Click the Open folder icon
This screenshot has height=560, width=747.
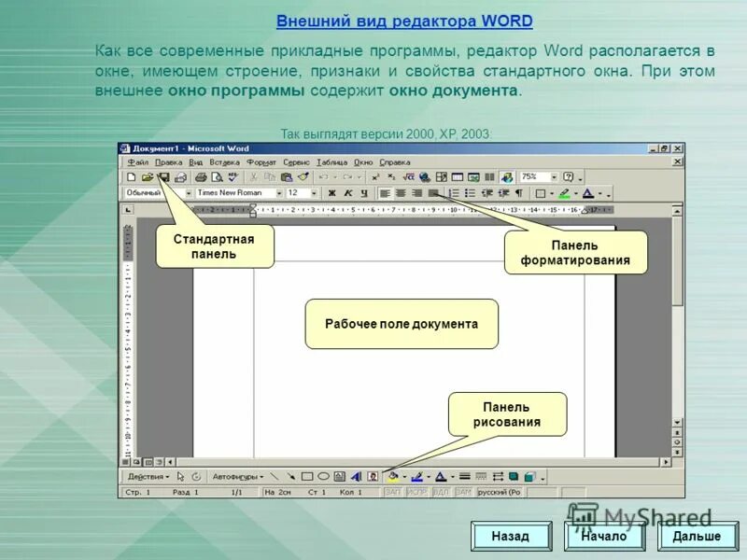tap(148, 177)
